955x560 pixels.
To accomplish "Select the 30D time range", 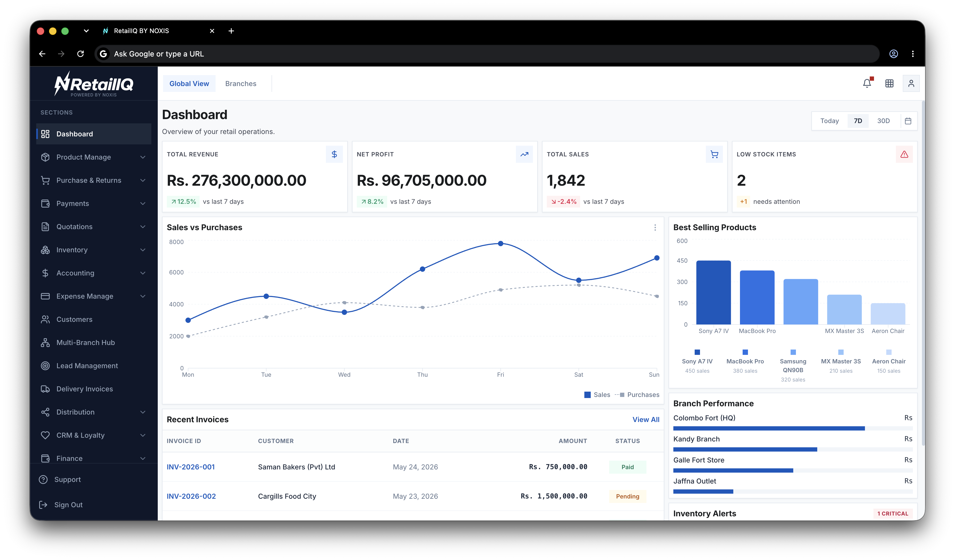I will pyautogui.click(x=883, y=121).
